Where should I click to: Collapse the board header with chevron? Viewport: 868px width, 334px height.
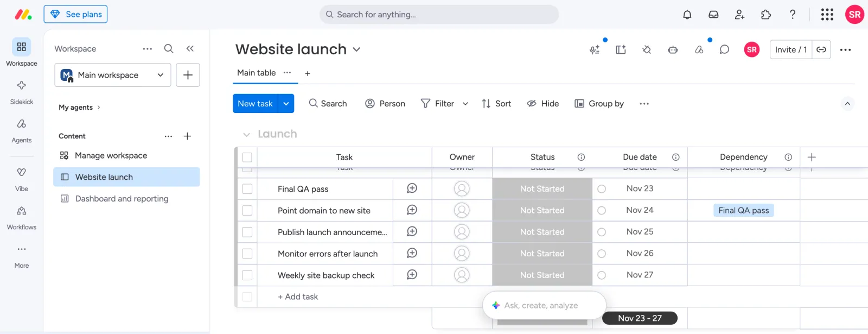pos(847,104)
